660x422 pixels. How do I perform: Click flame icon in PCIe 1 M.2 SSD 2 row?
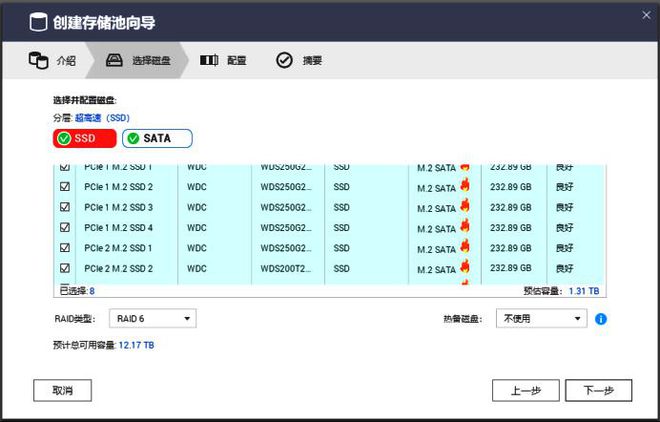[465, 185]
